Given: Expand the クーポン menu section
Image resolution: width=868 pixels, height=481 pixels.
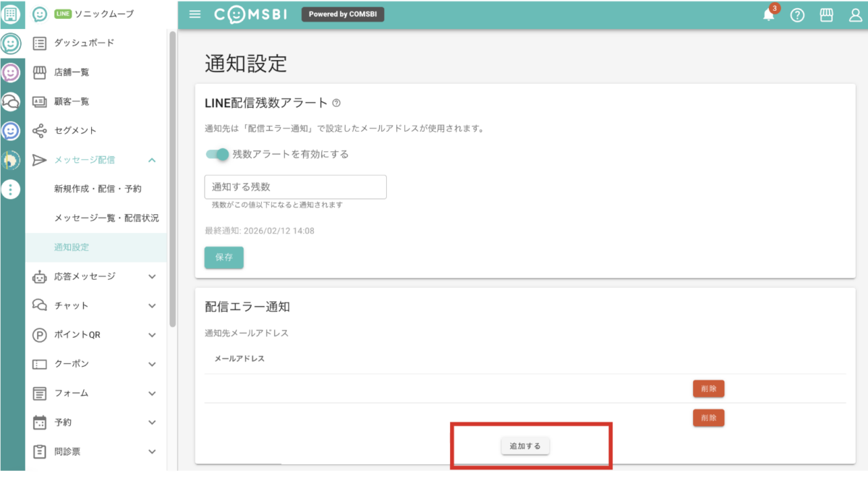Looking at the screenshot, I should (x=152, y=364).
